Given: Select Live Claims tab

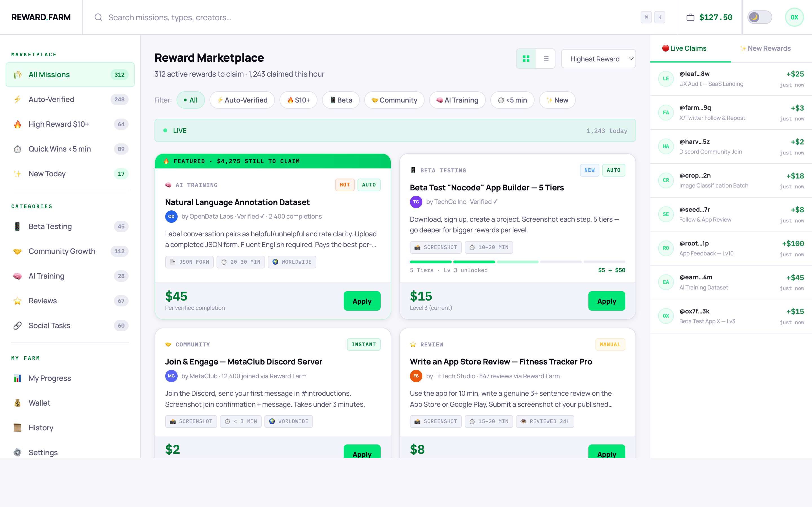Looking at the screenshot, I should (685, 48).
